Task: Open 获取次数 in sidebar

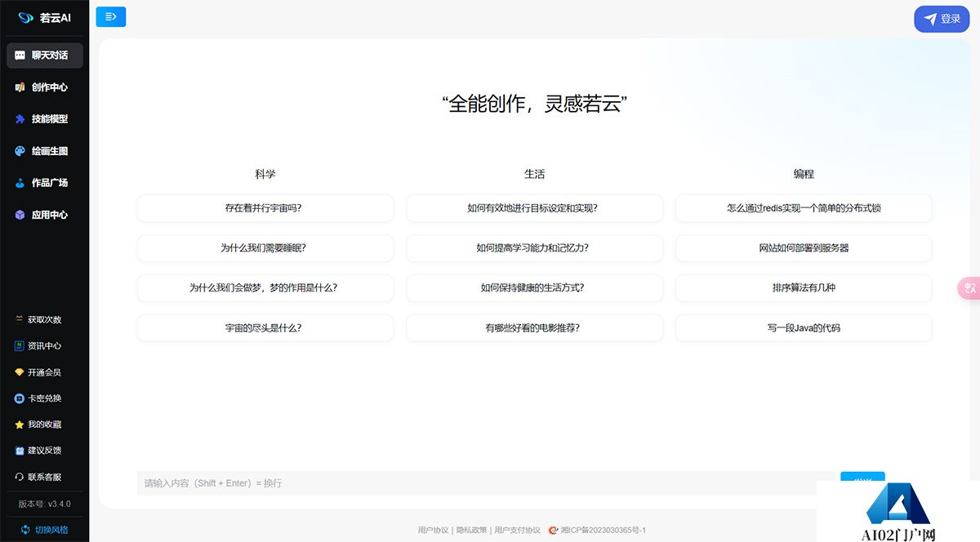Action: [x=45, y=320]
